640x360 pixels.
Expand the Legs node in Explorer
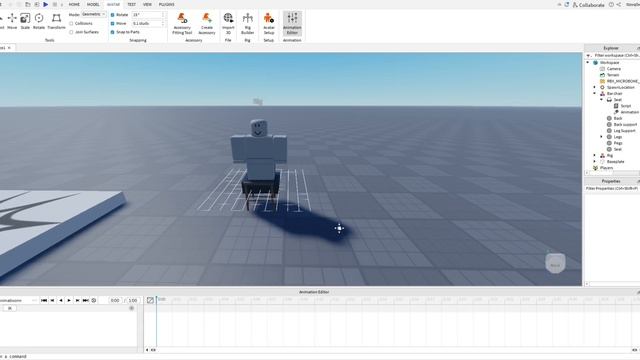[x=601, y=137]
